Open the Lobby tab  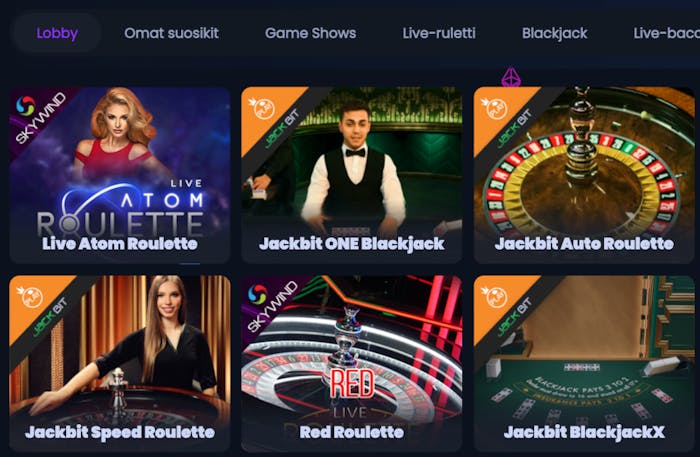(x=57, y=33)
